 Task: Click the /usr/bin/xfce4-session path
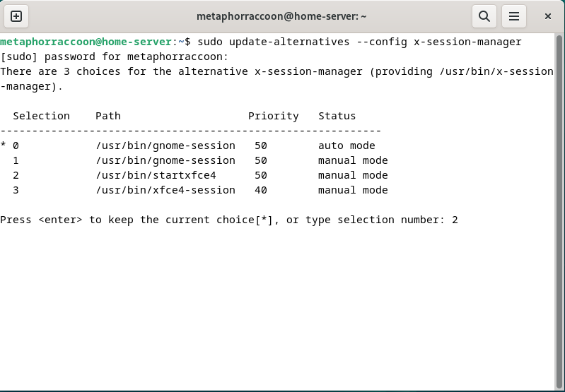(x=165, y=190)
